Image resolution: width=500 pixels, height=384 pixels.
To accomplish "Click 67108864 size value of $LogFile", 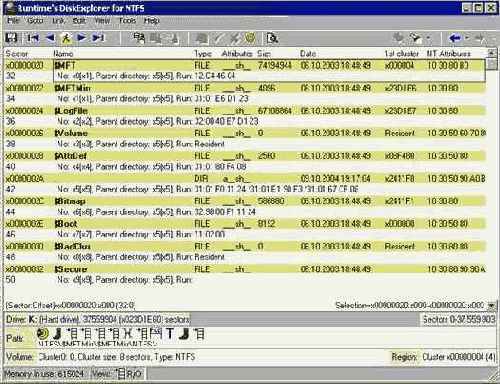I will point(275,111).
